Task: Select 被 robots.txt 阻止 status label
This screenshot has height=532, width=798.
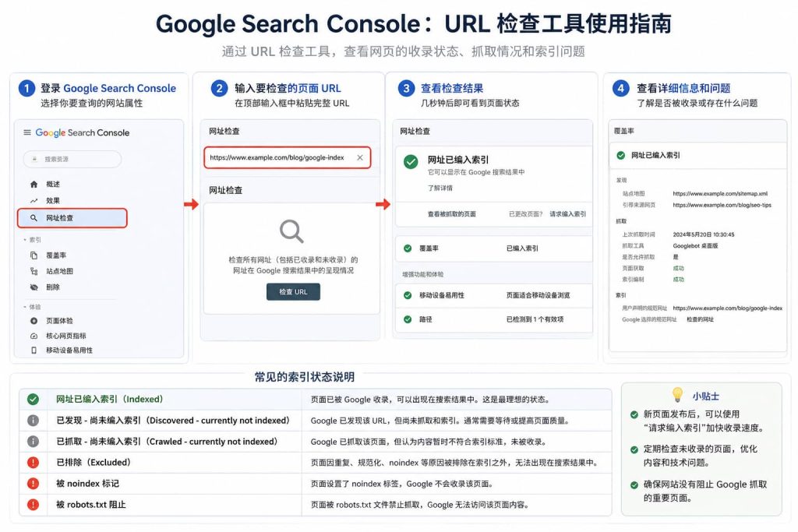Action: tap(90, 505)
